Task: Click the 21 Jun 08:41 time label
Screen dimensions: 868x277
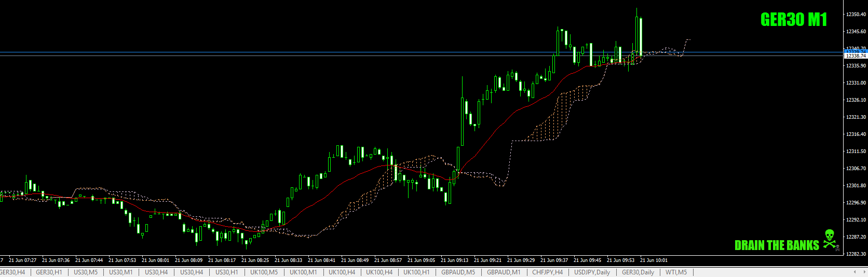Action: [321, 260]
